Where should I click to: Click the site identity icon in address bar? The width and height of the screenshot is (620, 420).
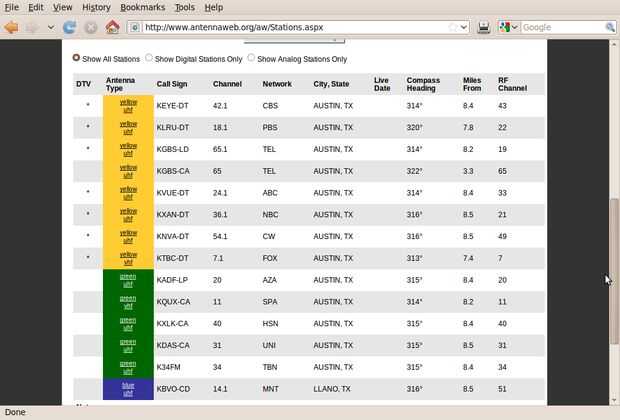point(135,27)
